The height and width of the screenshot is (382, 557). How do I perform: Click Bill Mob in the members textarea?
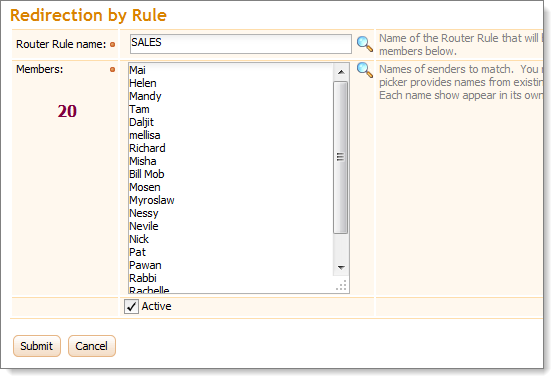(147, 174)
